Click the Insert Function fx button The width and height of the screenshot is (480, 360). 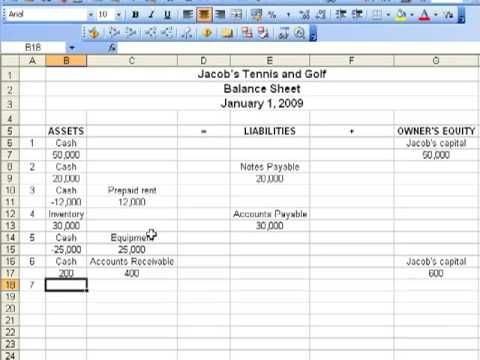(112, 48)
